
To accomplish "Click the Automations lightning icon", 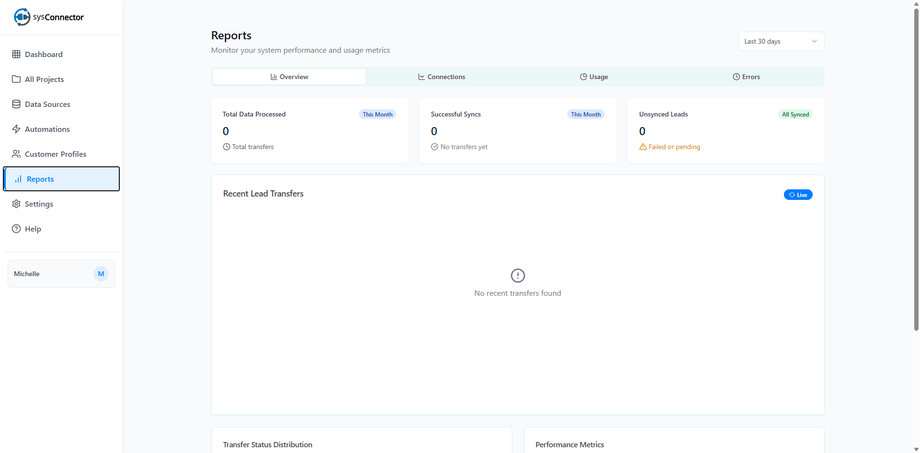I will point(16,129).
